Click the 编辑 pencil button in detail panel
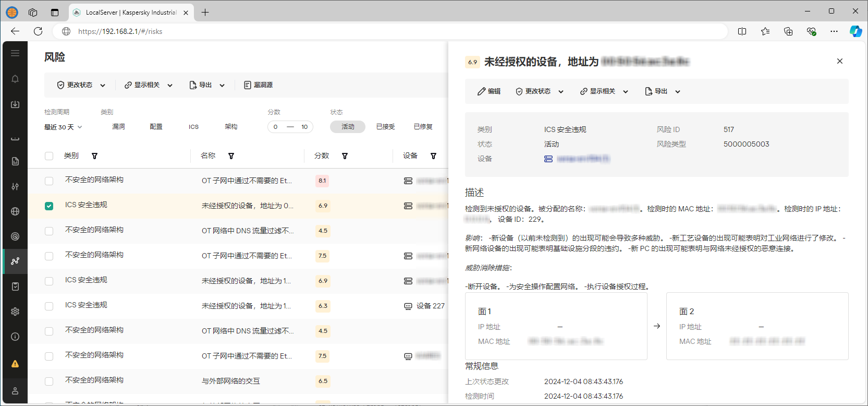868x406 pixels. pos(489,91)
